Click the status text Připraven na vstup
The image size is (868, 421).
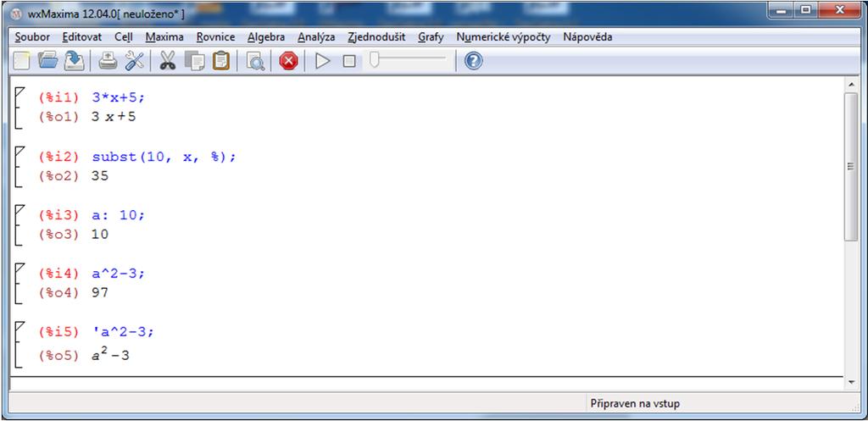(x=634, y=404)
